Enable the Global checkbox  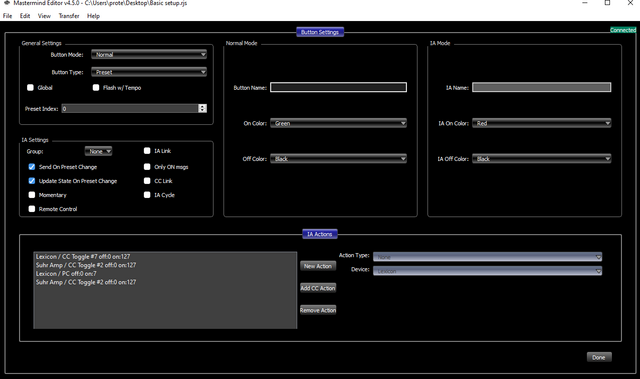(x=30, y=87)
